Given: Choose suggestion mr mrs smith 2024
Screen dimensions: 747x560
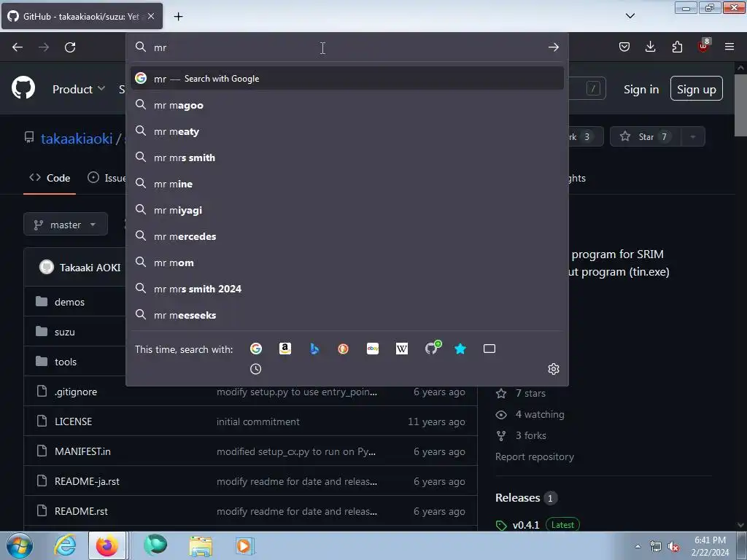Looking at the screenshot, I should 347,288.
